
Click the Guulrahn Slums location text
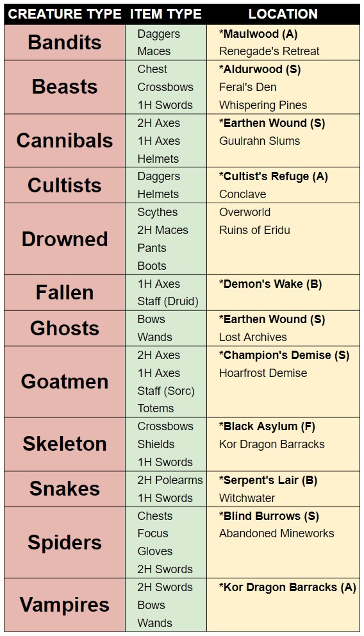tap(260, 141)
